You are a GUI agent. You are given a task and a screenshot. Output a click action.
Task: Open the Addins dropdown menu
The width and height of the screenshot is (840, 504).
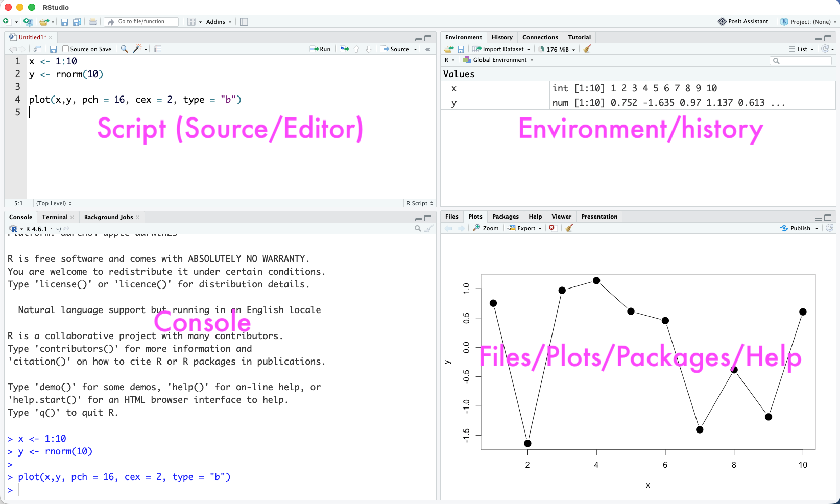219,22
